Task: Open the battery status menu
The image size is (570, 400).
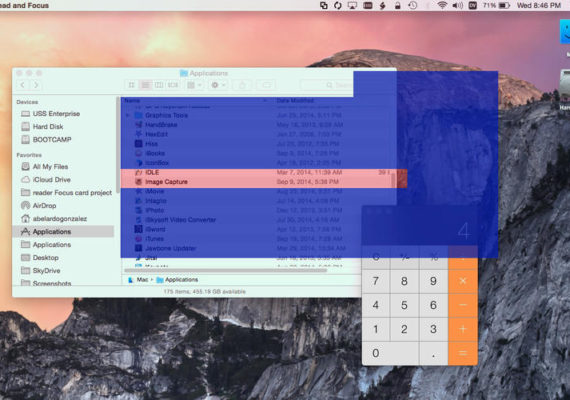Action: [x=497, y=5]
